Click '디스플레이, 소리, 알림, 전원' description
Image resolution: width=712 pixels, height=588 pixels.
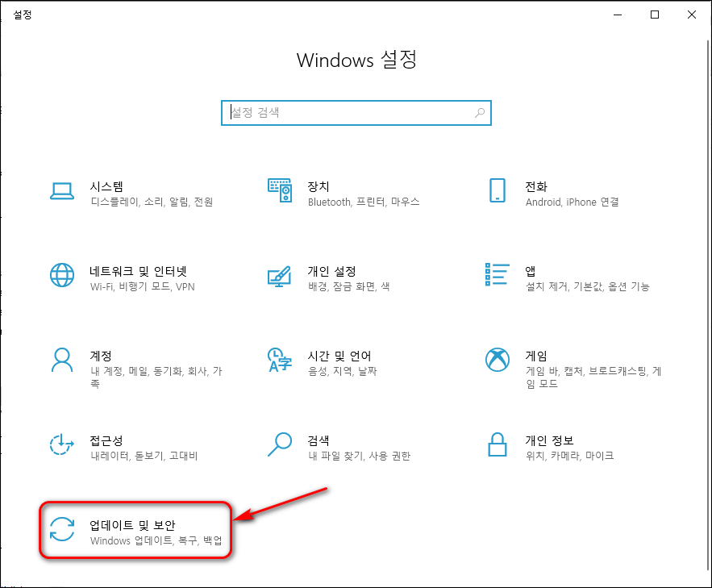(x=152, y=202)
